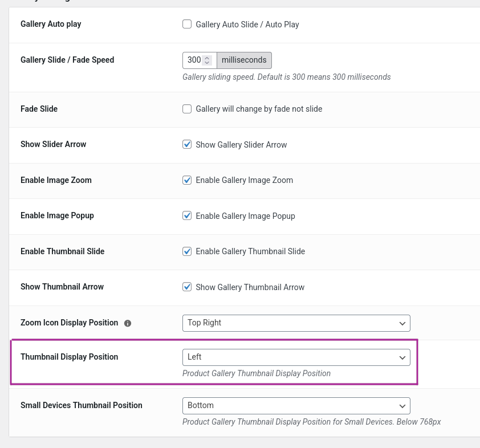This screenshot has width=480, height=448.
Task: Uncheck Show Gallery Slider Arrow
Action: click(x=187, y=144)
